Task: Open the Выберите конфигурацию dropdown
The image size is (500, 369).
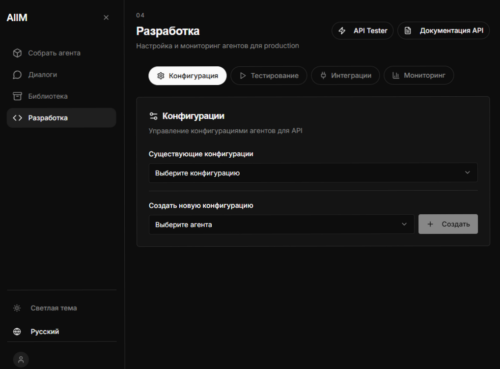Action: tap(313, 173)
